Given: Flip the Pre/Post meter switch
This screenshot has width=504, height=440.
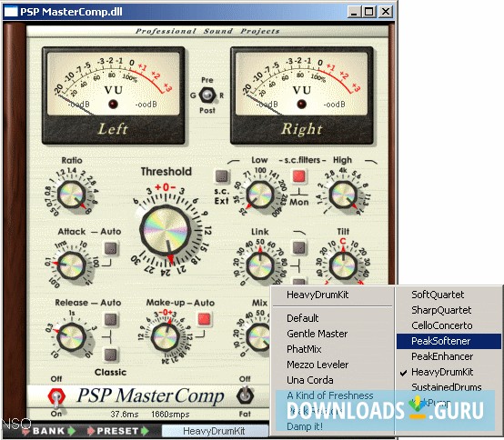Looking at the screenshot, I should pyautogui.click(x=207, y=95).
